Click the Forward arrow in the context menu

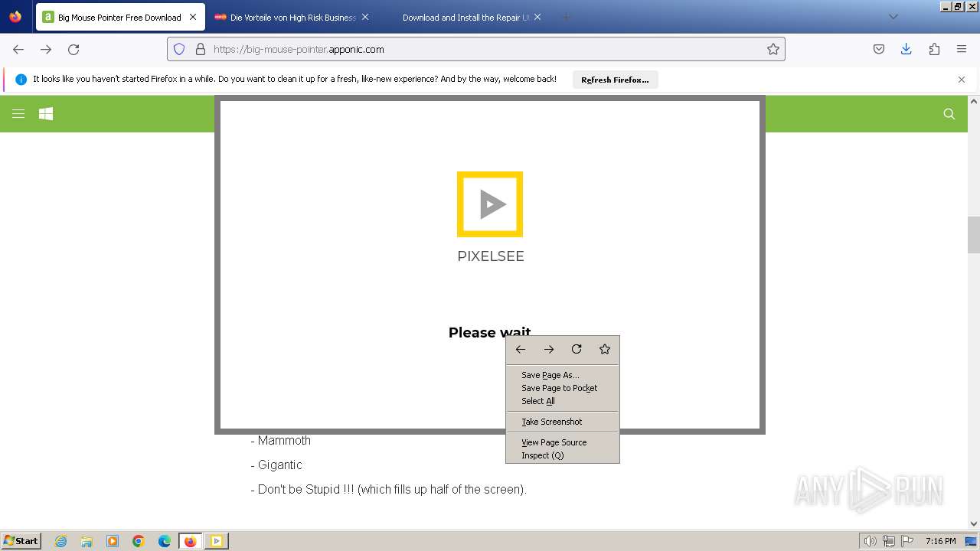[549, 349]
